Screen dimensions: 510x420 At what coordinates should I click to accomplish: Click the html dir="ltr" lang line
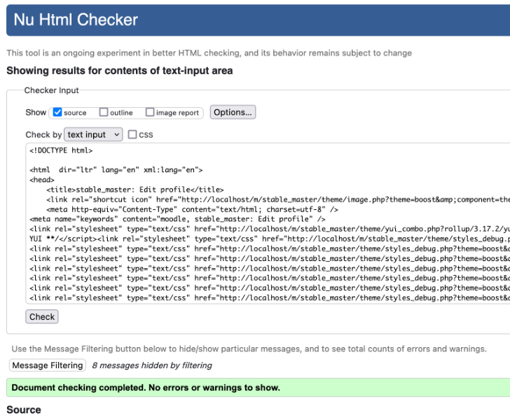tap(116, 170)
